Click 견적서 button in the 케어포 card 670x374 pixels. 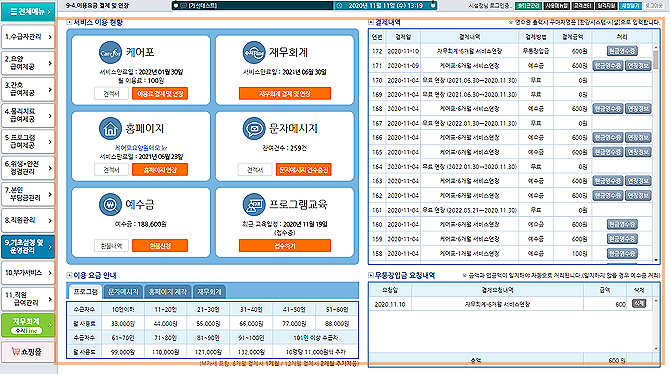112,94
